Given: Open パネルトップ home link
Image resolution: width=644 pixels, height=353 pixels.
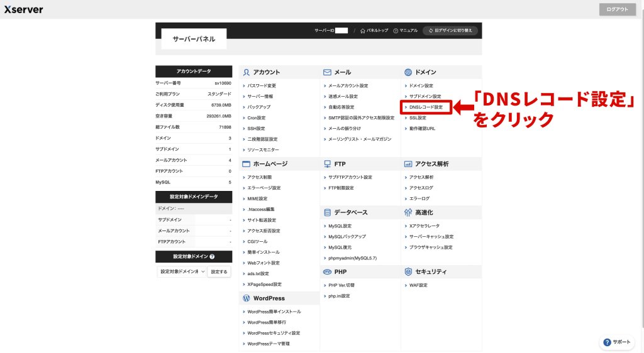Looking at the screenshot, I should (374, 30).
